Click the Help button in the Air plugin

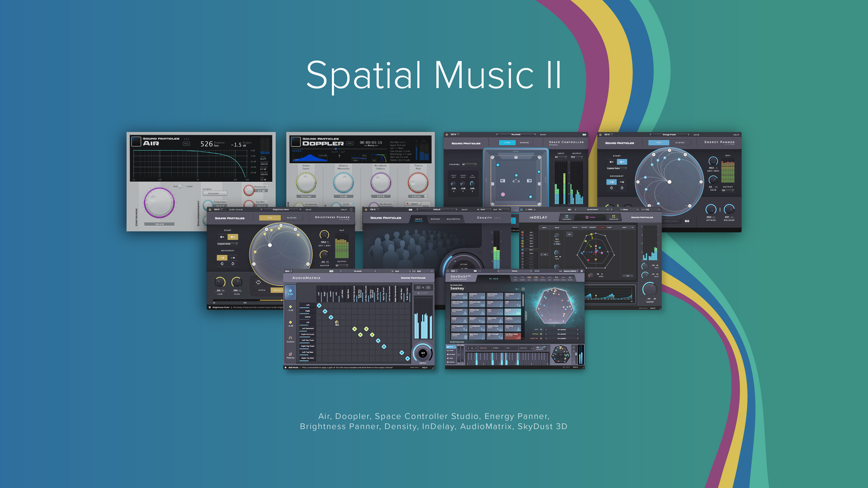[186, 144]
